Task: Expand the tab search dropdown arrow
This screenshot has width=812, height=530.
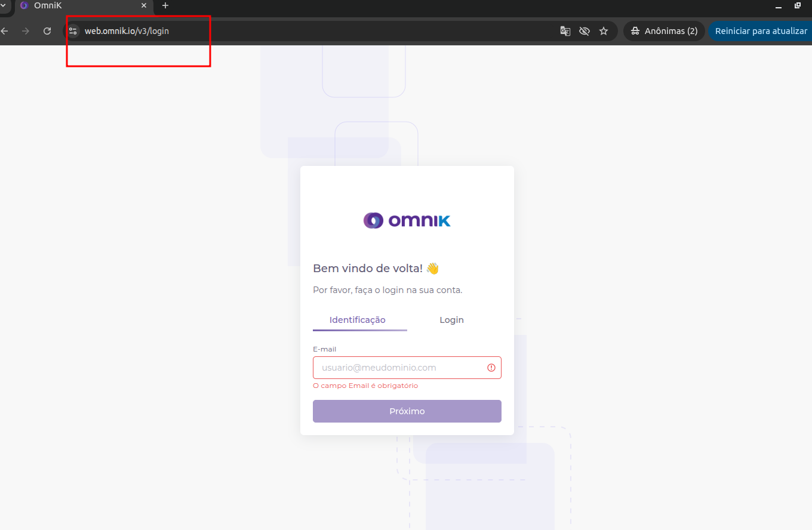Action: pos(3,5)
